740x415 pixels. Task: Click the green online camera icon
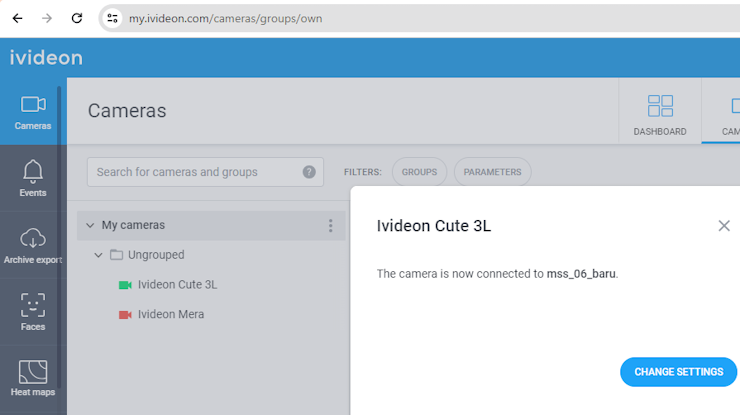125,285
